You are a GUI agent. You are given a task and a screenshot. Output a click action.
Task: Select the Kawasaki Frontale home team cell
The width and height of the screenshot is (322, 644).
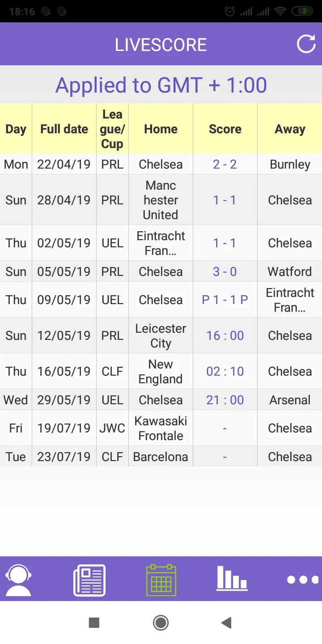161,428
